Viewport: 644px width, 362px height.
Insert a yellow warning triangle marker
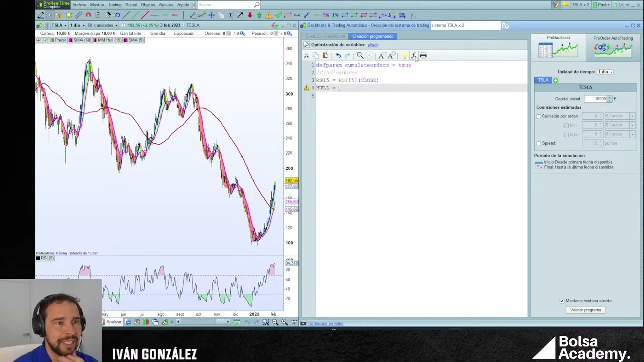(x=269, y=15)
